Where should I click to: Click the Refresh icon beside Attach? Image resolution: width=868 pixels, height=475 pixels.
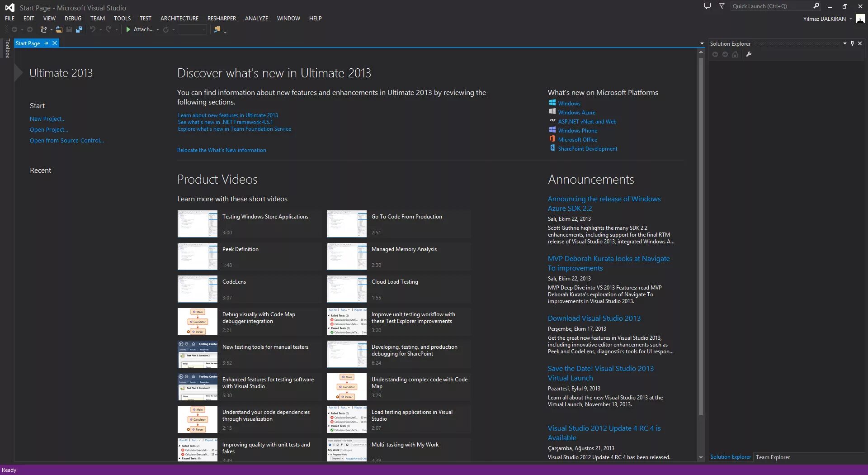[166, 29]
